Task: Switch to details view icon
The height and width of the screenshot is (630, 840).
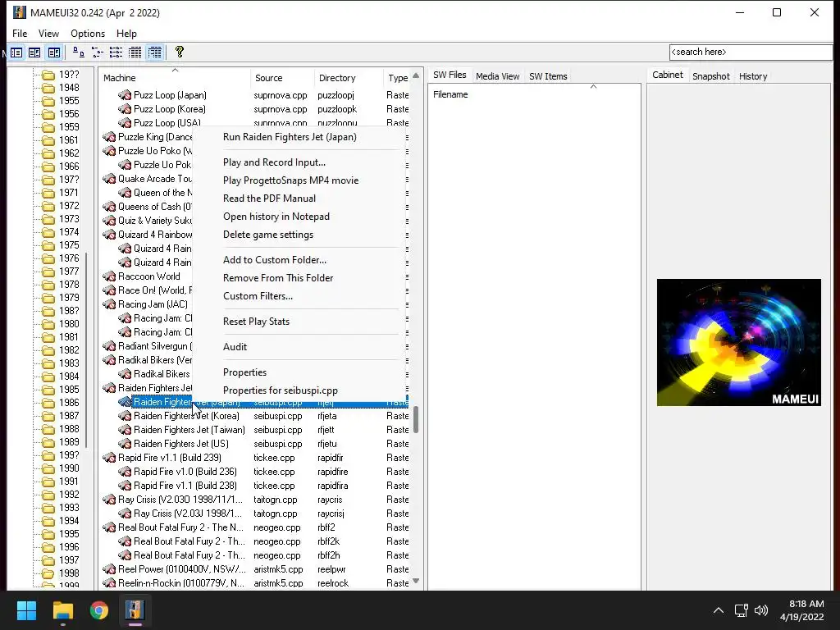Action: [x=135, y=52]
